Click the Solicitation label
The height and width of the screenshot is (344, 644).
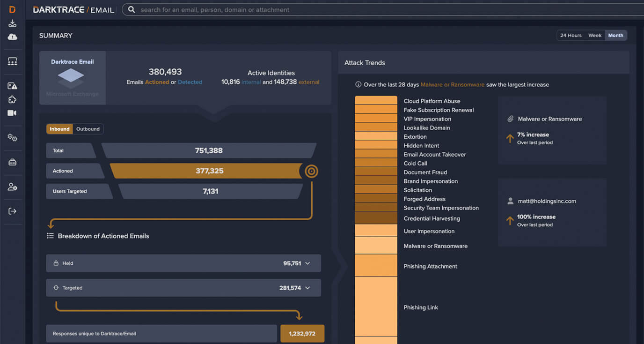(418, 190)
